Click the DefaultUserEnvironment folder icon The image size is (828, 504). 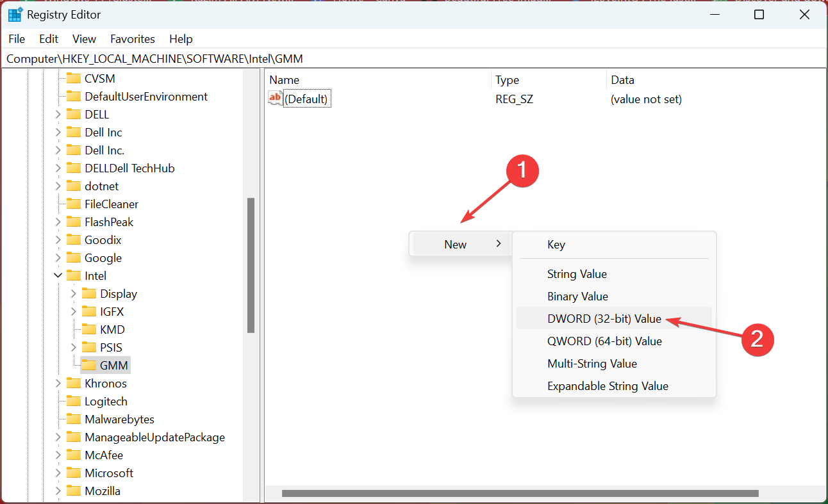pyautogui.click(x=74, y=97)
